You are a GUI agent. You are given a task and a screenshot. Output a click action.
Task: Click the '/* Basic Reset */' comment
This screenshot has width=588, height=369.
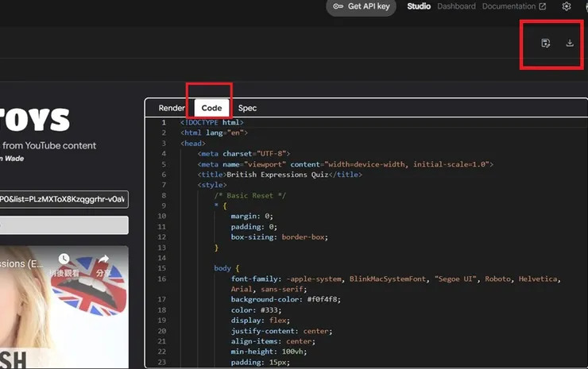pyautogui.click(x=250, y=195)
